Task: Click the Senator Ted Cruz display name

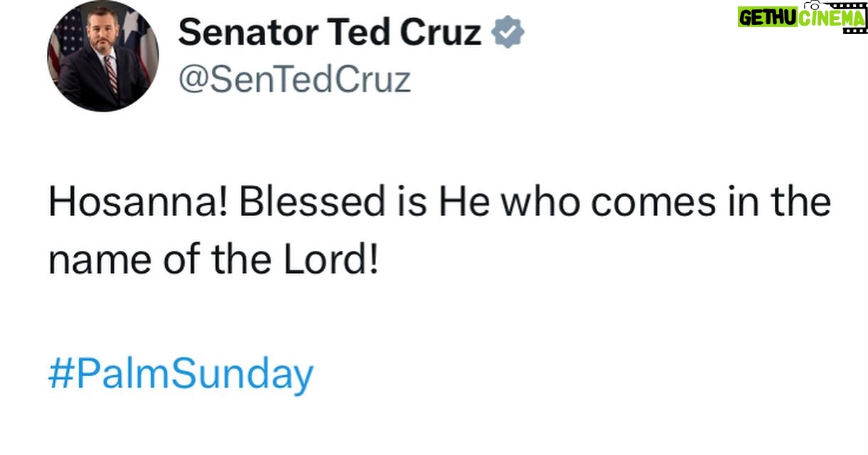Action: (329, 32)
